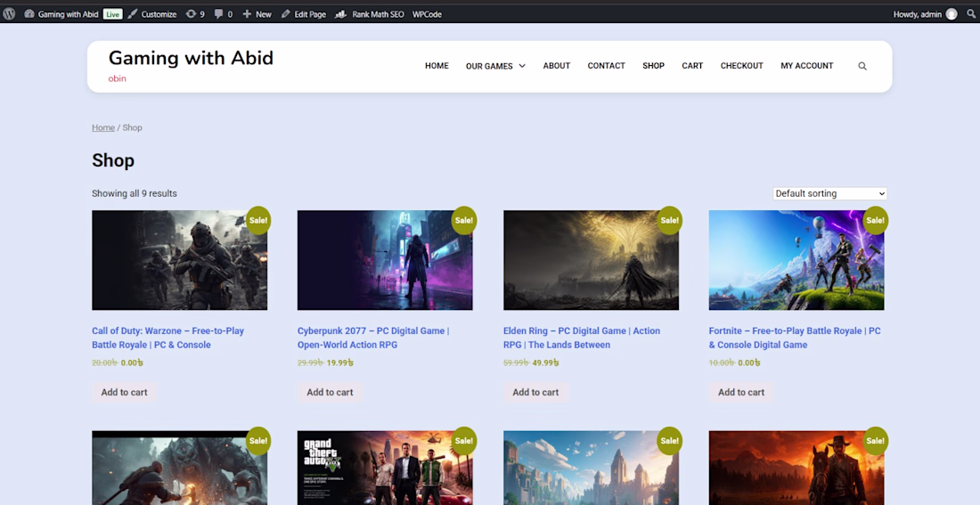Open Cyberpunk 2077 product title link
This screenshot has height=505, width=980.
pos(373,338)
